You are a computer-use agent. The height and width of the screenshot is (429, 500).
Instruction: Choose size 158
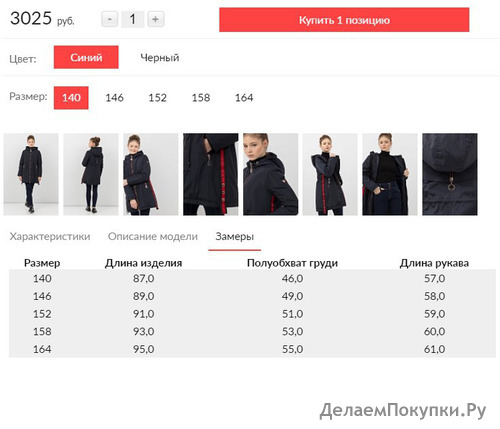coord(201,98)
